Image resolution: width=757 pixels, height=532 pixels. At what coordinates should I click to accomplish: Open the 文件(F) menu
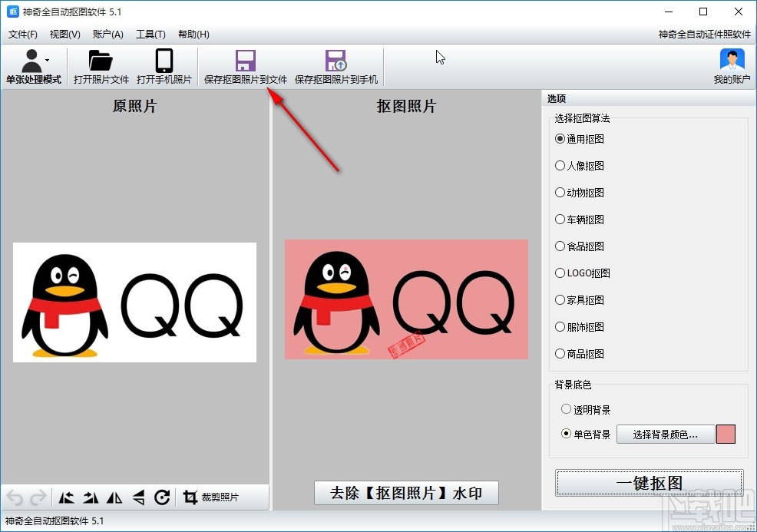23,35
